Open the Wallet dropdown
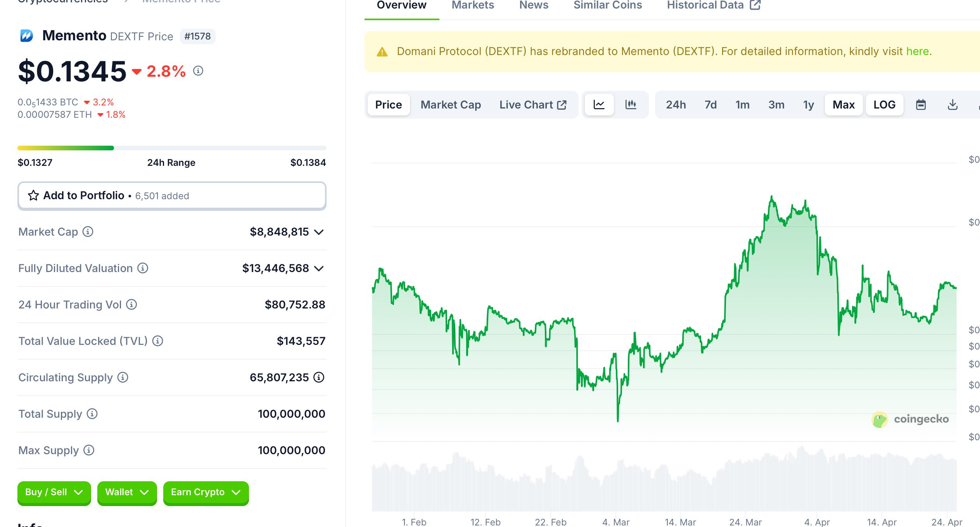 pyautogui.click(x=127, y=493)
